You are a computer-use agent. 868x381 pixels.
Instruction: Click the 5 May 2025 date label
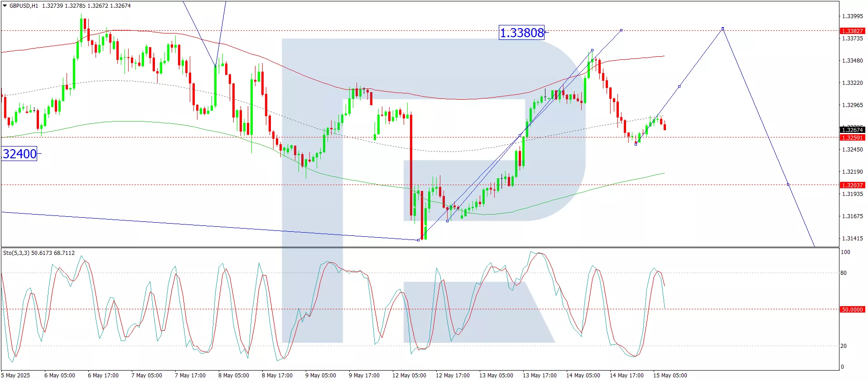point(15,375)
